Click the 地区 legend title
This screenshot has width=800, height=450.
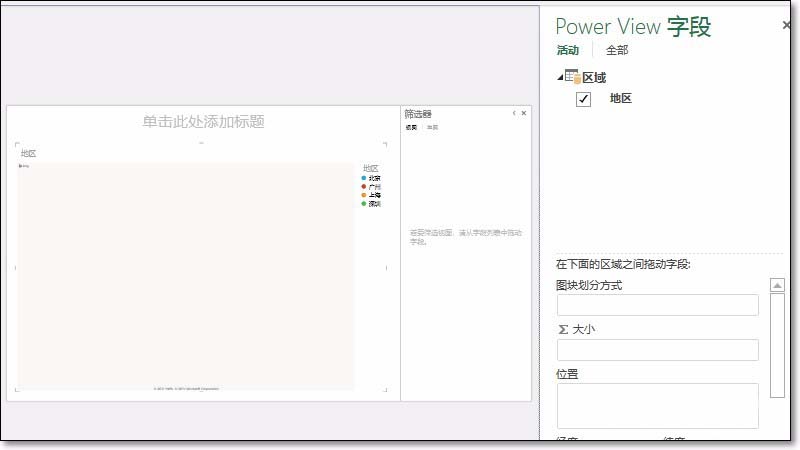click(370, 168)
